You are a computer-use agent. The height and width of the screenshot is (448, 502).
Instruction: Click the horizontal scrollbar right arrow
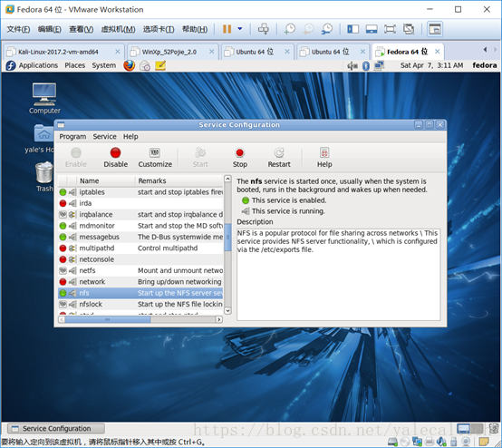pos(219,319)
